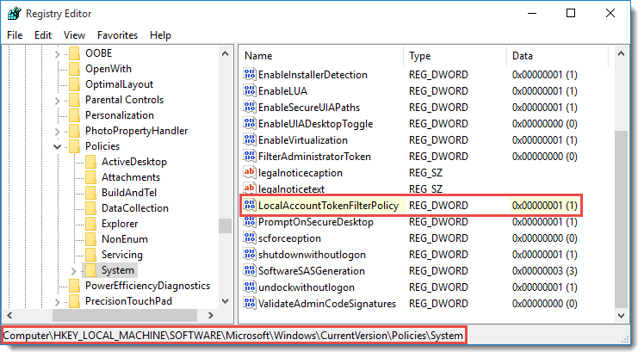Click REG_SZ type of legalnoticecaption

tap(425, 173)
